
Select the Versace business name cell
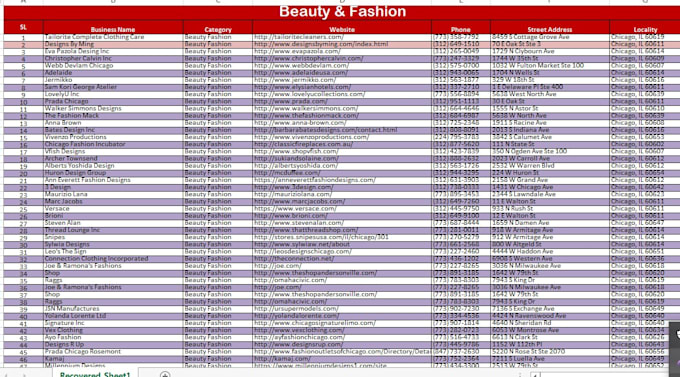tap(113, 209)
